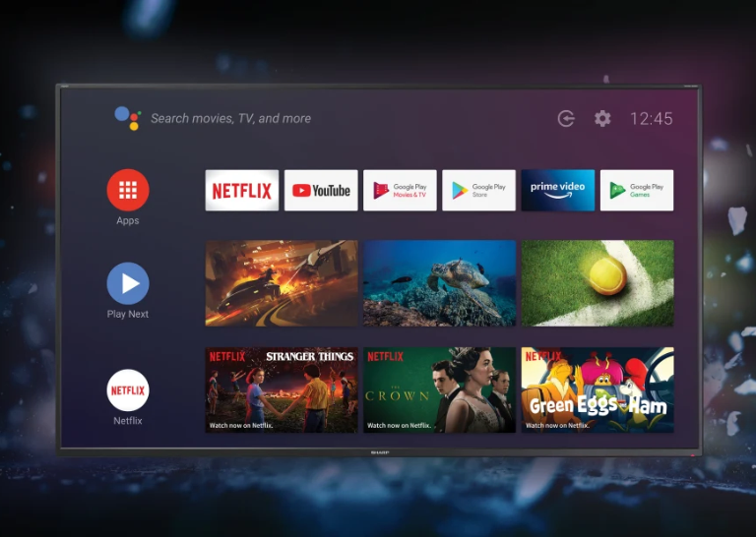Image resolution: width=756 pixels, height=537 pixels.
Task: Click the Play Next label
Action: (128, 314)
